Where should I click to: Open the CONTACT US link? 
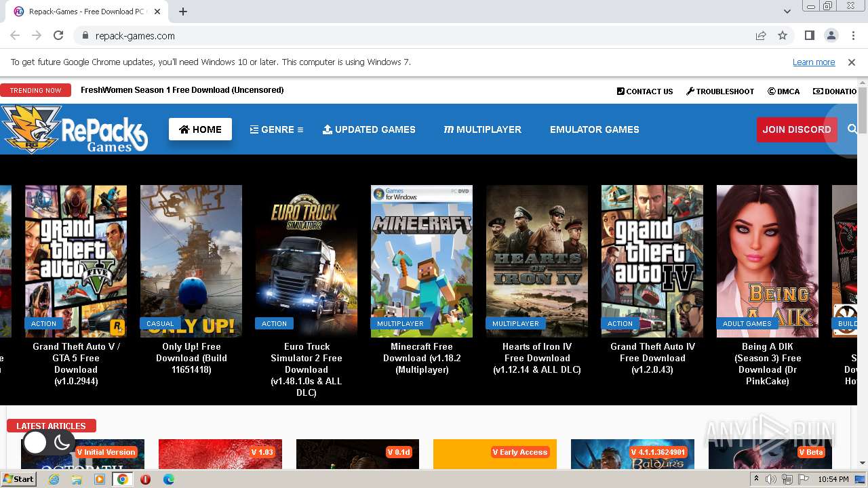coord(645,91)
